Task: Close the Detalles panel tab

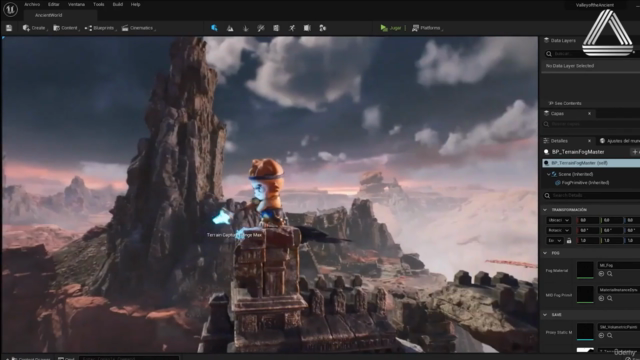Action: tap(589, 141)
